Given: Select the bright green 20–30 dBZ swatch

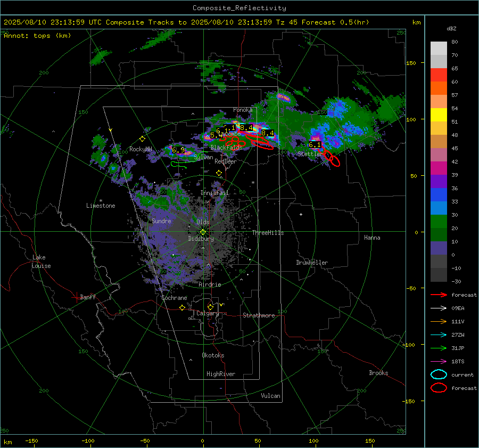Looking at the screenshot, I should point(439,222).
